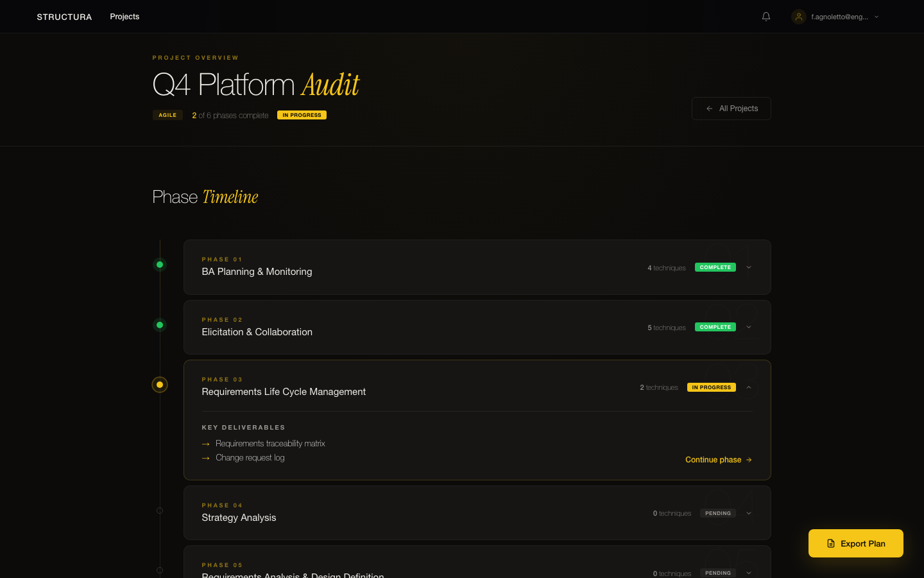
Task: Open the Projects menu item
Action: tap(124, 17)
